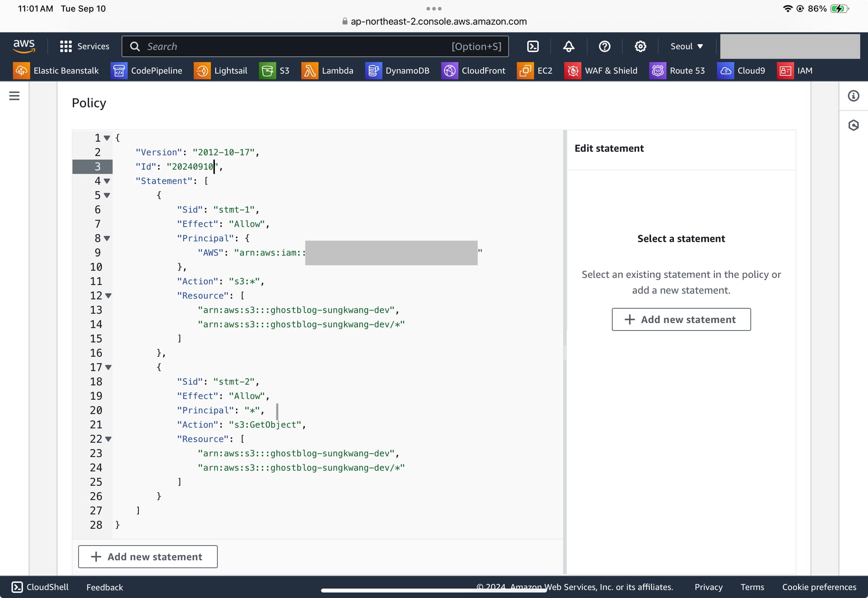This screenshot has width=868, height=598.
Task: Click the browser address bar URL
Action: (x=434, y=21)
